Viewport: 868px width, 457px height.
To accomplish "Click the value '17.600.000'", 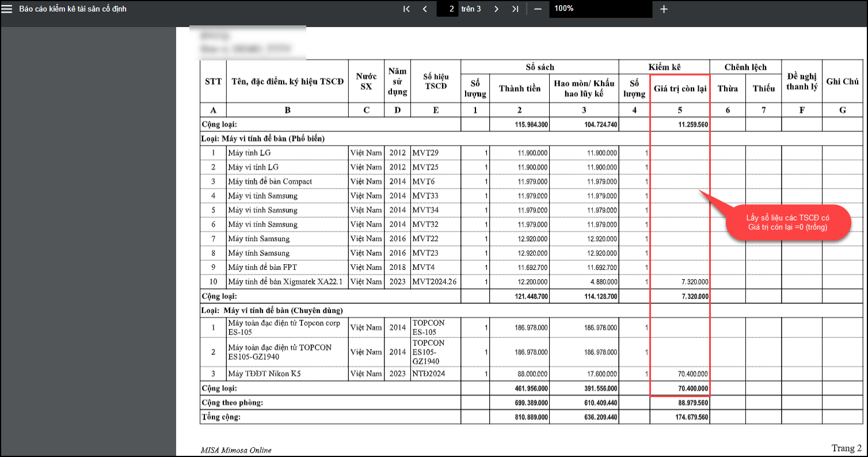I will [x=601, y=374].
